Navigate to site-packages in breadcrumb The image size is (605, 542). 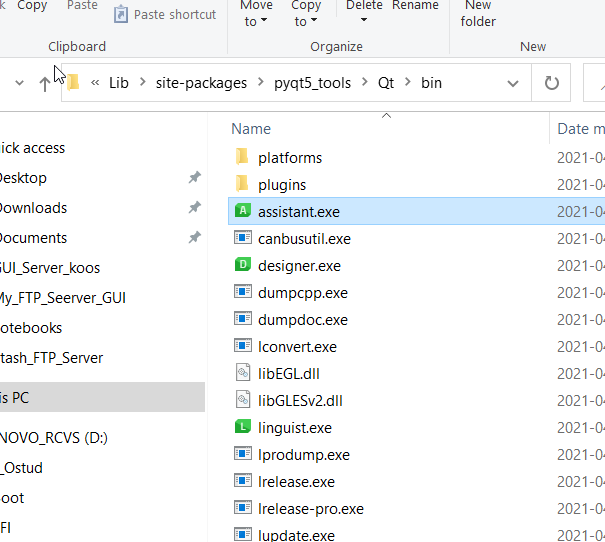[201, 83]
